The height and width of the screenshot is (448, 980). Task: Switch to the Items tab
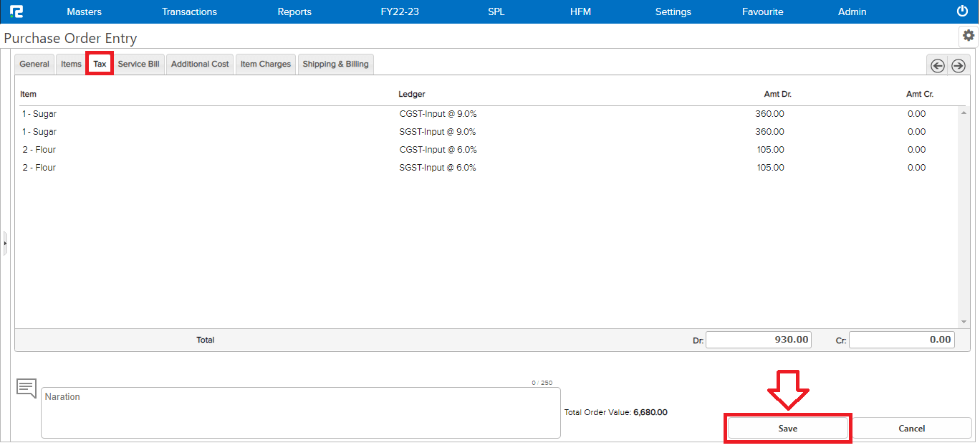point(70,63)
